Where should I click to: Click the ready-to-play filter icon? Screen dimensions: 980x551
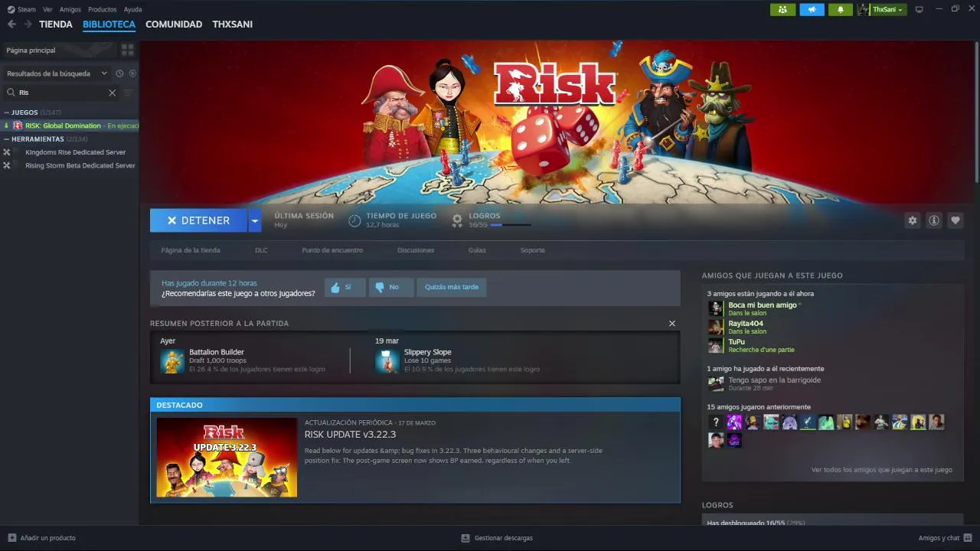pos(132,73)
